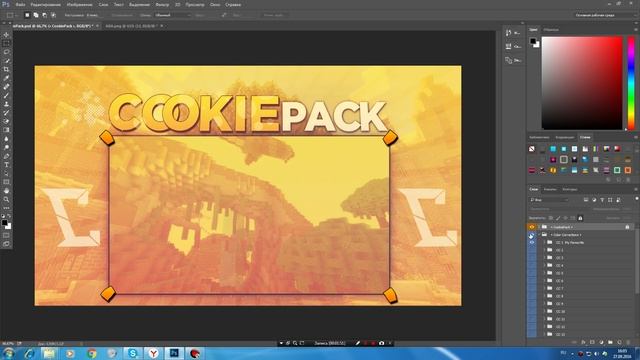Viewport: 640px width, 360px height.
Task: Collapse the Color Corrections group
Action: (x=539, y=235)
